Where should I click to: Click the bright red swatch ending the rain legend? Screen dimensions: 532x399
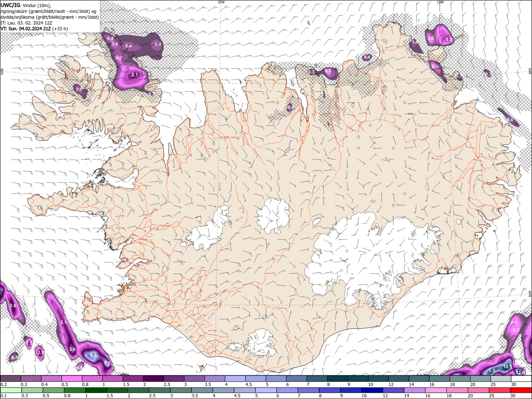[522, 390]
